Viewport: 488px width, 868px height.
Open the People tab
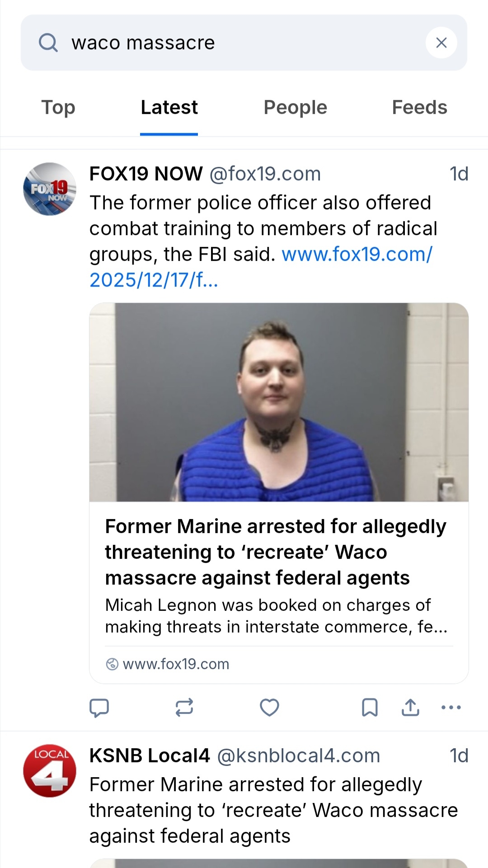[x=295, y=108]
